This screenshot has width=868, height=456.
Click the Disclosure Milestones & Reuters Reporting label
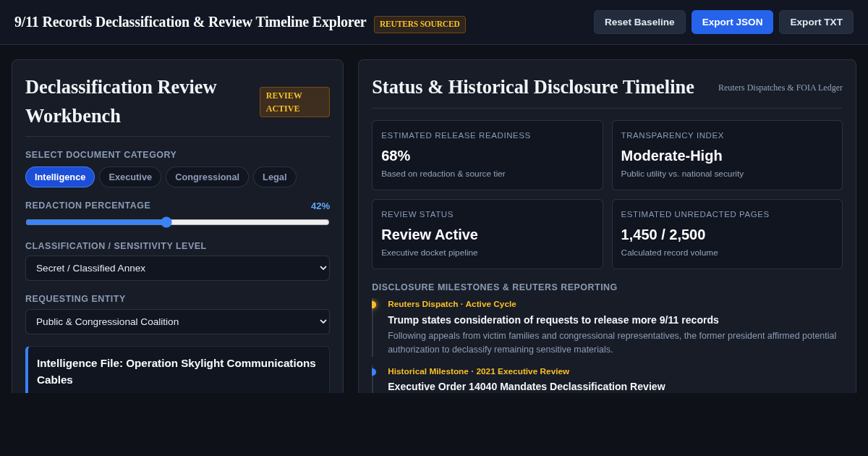[495, 287]
